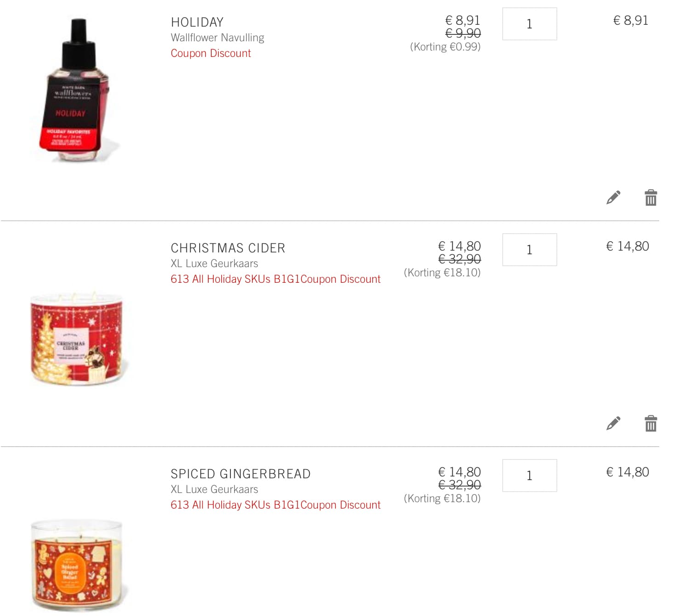Focus the quantity field for Spiced Gingerbread
Image resolution: width=673 pixels, height=616 pixels.
(529, 476)
